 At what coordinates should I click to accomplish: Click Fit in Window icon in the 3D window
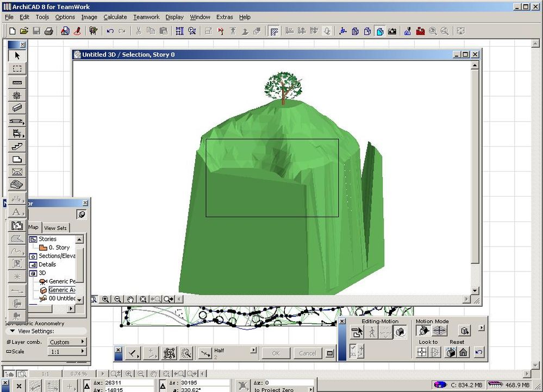click(143, 299)
